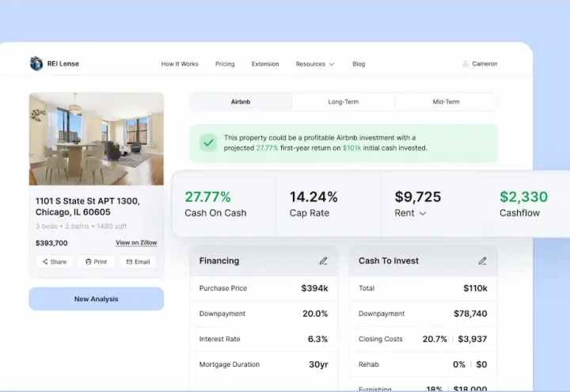The height and width of the screenshot is (392, 570).
Task: Email the property analysis
Action: coord(138,261)
